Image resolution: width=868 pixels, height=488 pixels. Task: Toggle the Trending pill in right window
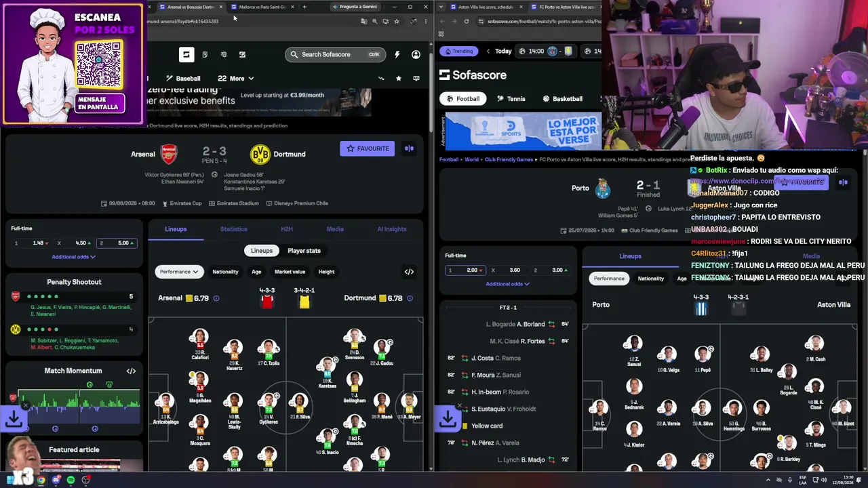458,51
